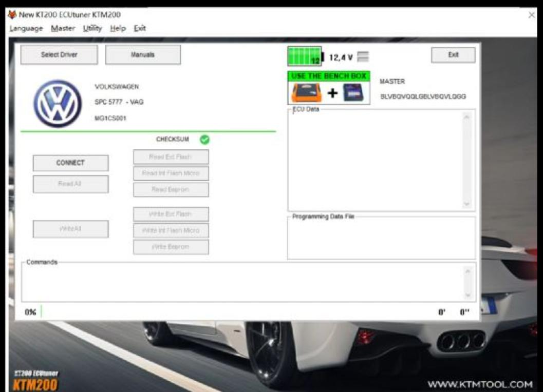Click the MASTER label
543x392 pixels.
[x=392, y=81]
